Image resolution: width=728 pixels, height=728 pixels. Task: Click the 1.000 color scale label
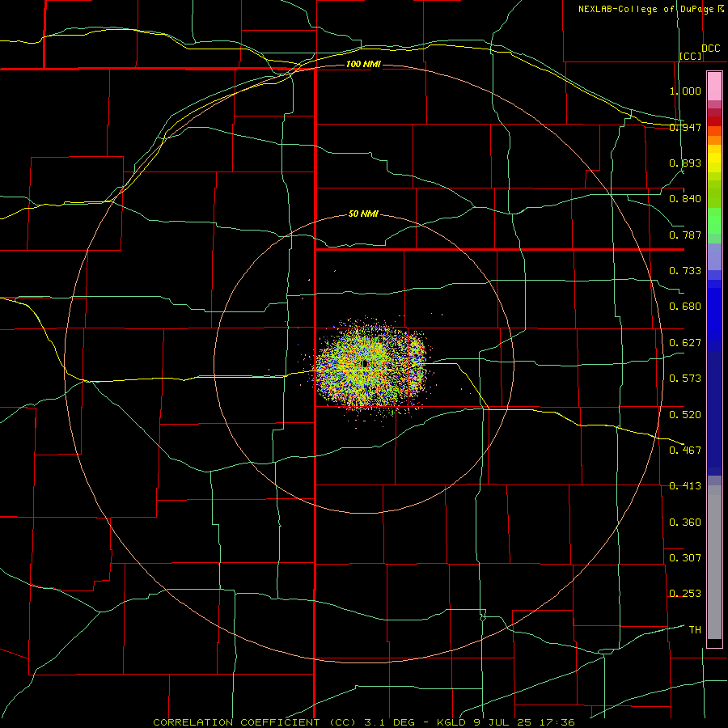pyautogui.click(x=685, y=91)
